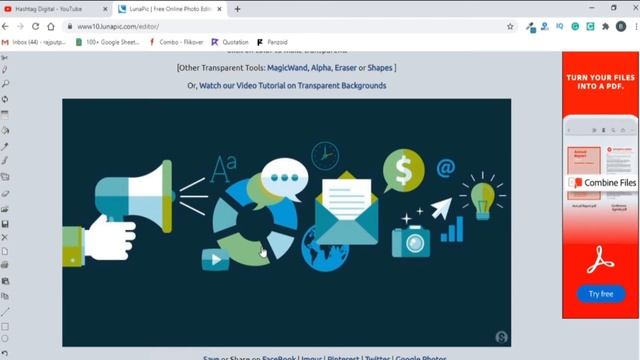Click the address bar URL field
Image resolution: width=640 pixels, height=360 pixels.
pos(286,27)
